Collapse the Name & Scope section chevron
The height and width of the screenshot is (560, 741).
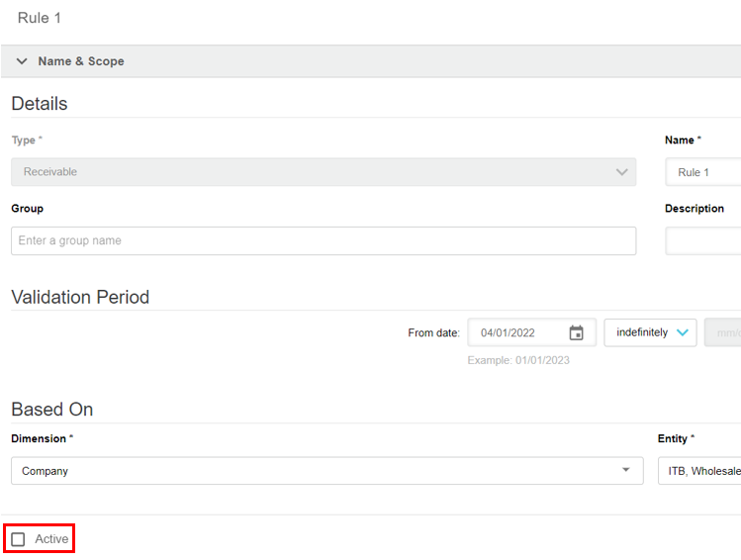22,61
